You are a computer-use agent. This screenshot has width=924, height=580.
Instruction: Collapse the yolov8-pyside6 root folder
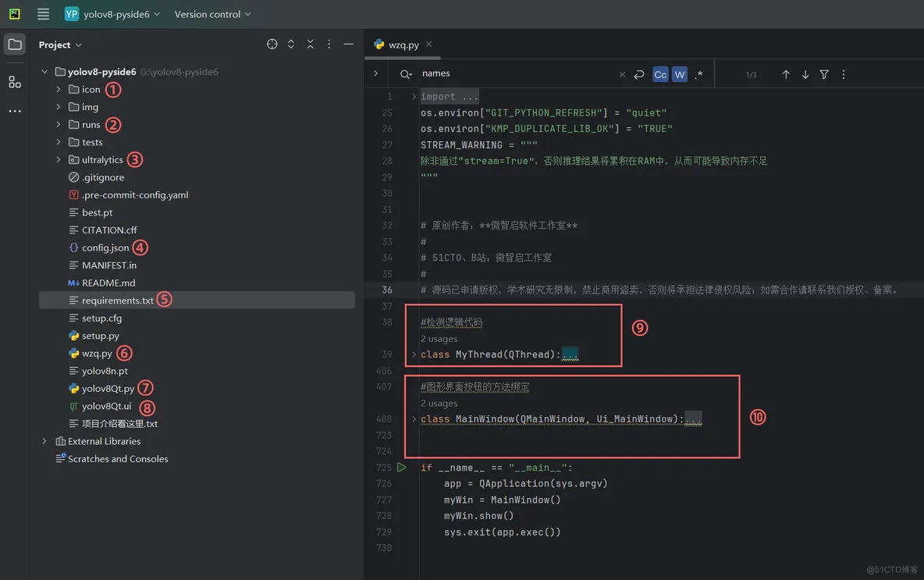[44, 71]
